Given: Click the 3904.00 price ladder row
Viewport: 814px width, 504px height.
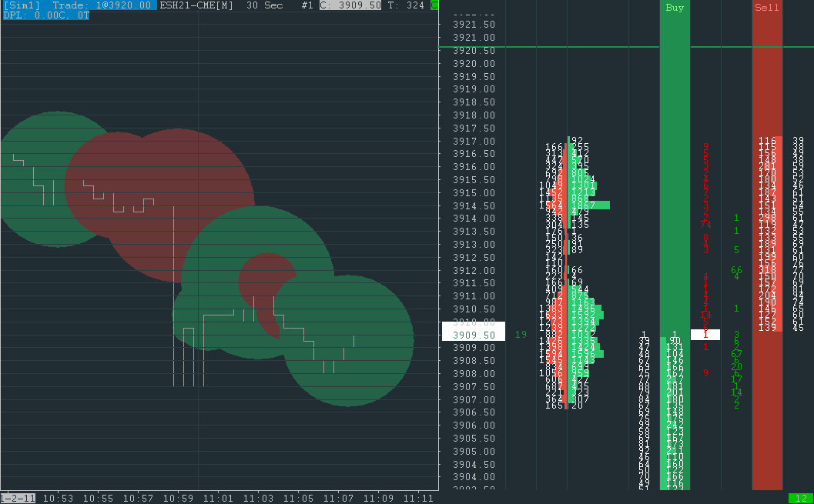Looking at the screenshot, I should click(474, 477).
